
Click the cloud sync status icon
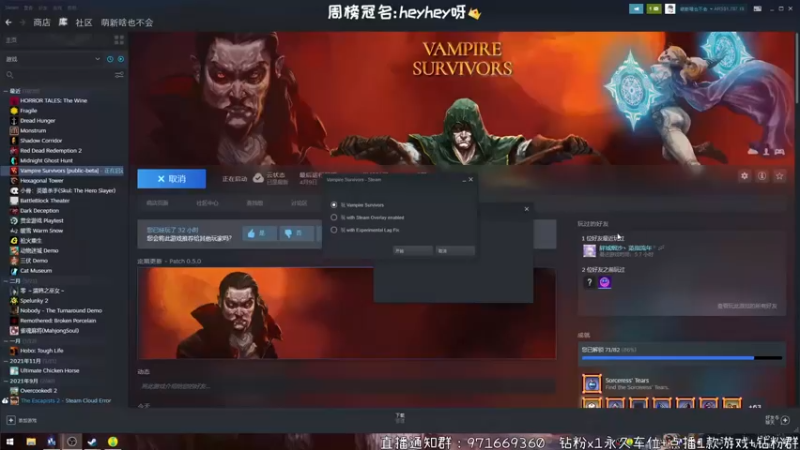tap(258, 178)
